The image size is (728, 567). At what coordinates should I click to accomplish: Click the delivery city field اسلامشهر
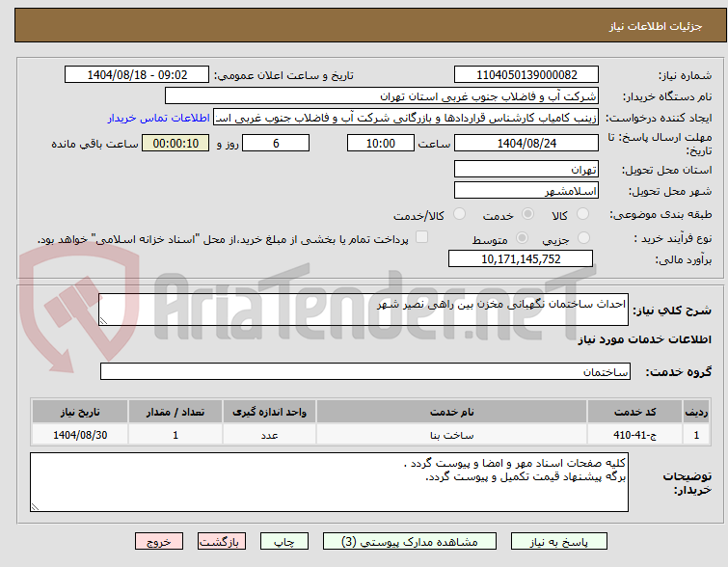[x=526, y=190]
